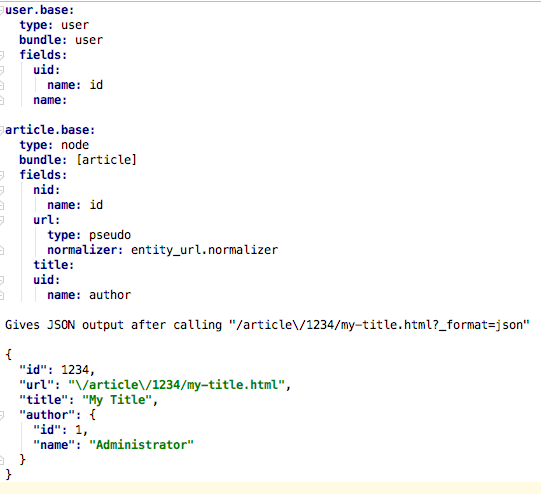
Task: Click the entity_url.normalizer value
Action: (204, 250)
